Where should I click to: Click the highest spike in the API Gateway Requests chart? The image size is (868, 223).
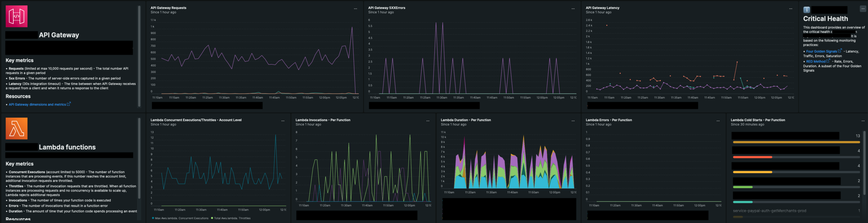[352, 28]
